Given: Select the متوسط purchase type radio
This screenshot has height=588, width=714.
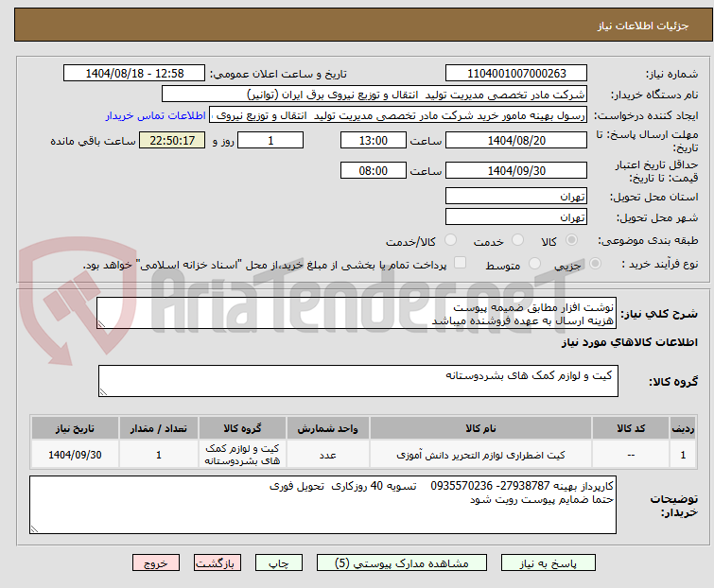Looking at the screenshot, I should click(534, 264).
